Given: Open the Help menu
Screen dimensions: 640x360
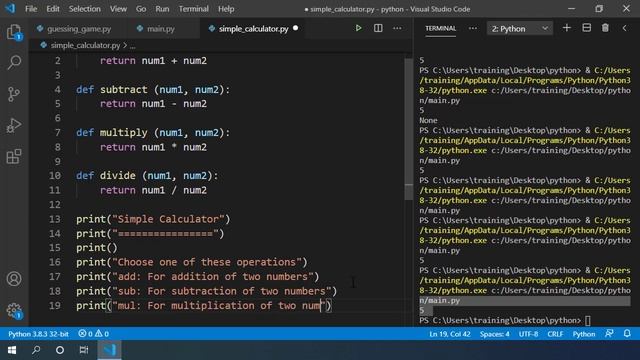Looking at the screenshot, I should point(226,9).
